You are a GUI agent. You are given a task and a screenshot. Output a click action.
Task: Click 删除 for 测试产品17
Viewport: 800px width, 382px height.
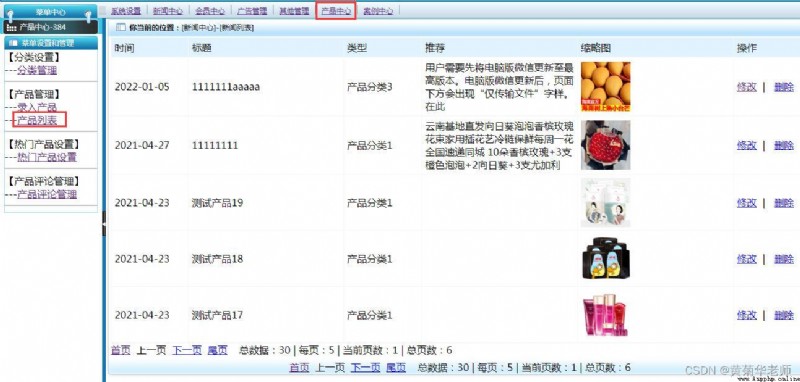(784, 315)
